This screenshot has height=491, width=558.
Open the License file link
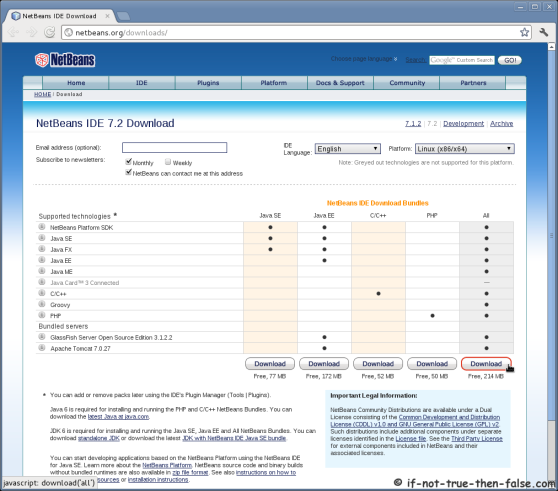(x=411, y=439)
